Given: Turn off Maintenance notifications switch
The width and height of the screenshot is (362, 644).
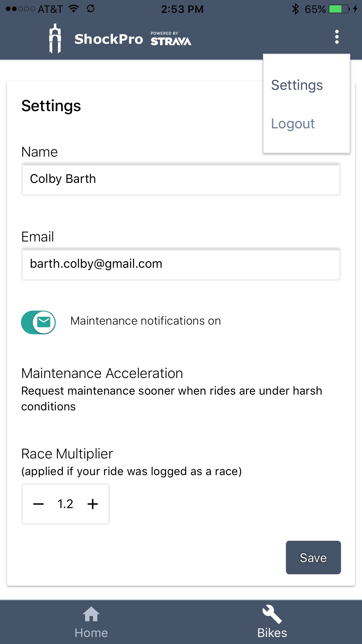Looking at the screenshot, I should [x=38, y=322].
